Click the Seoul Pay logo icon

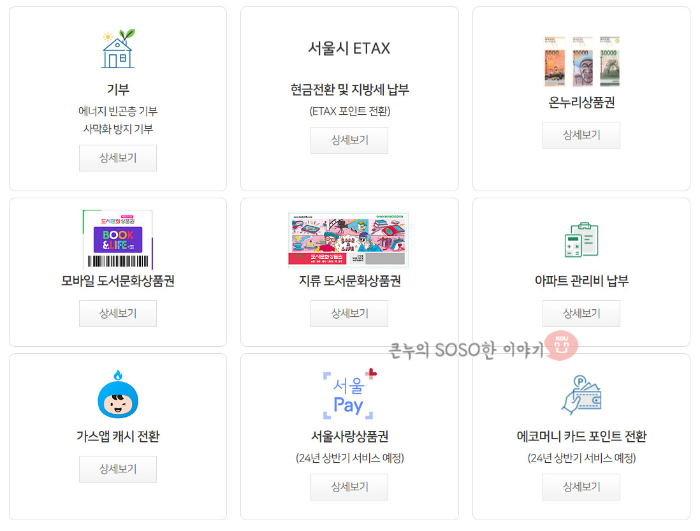pyautogui.click(x=349, y=394)
